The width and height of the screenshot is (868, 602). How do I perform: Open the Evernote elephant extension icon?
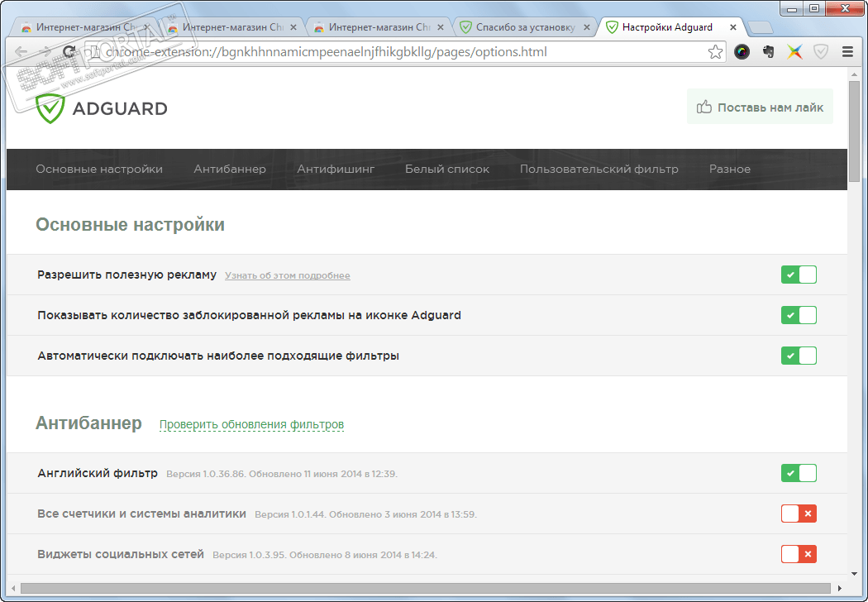coord(768,52)
